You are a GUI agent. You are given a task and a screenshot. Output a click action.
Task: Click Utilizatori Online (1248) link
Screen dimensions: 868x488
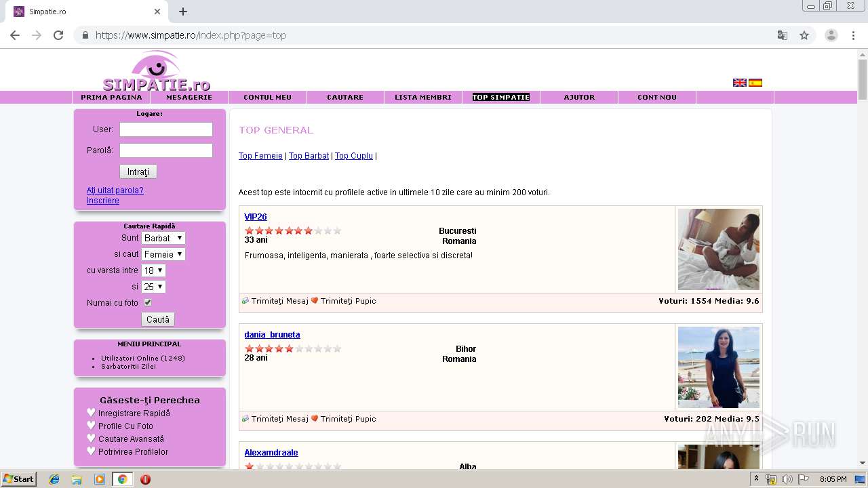pyautogui.click(x=143, y=358)
